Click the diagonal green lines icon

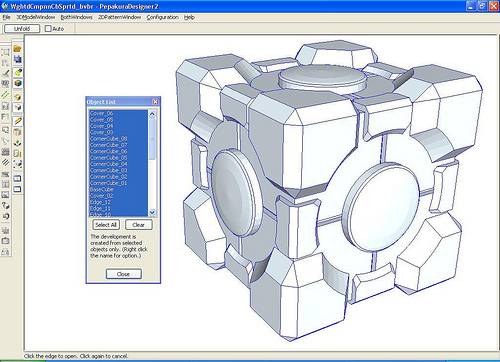5,95
